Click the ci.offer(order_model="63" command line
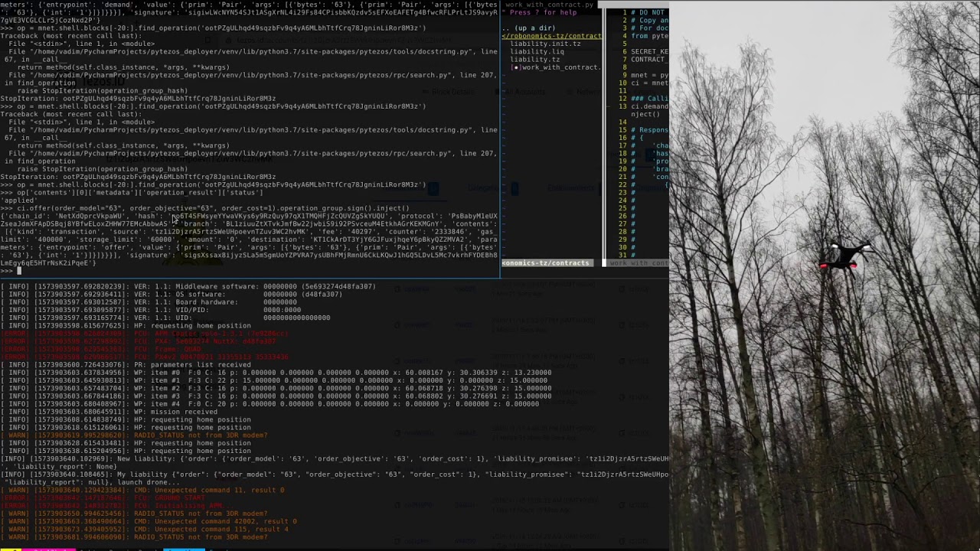The width and height of the screenshot is (980, 551). pos(204,208)
